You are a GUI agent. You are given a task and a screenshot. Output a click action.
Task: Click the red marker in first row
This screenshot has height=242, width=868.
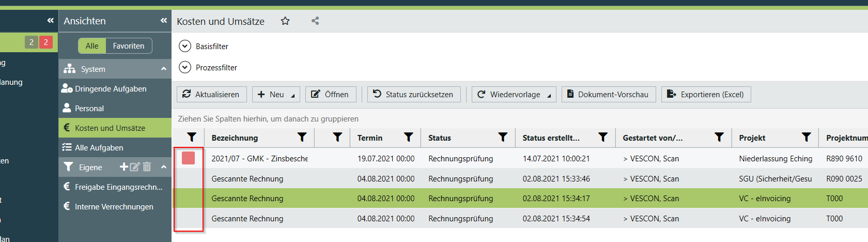(x=189, y=158)
